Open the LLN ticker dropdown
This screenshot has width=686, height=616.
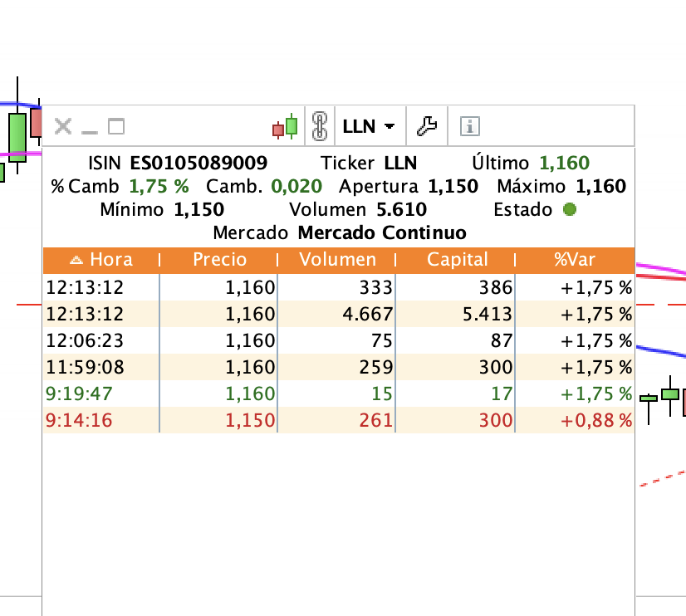(x=369, y=127)
